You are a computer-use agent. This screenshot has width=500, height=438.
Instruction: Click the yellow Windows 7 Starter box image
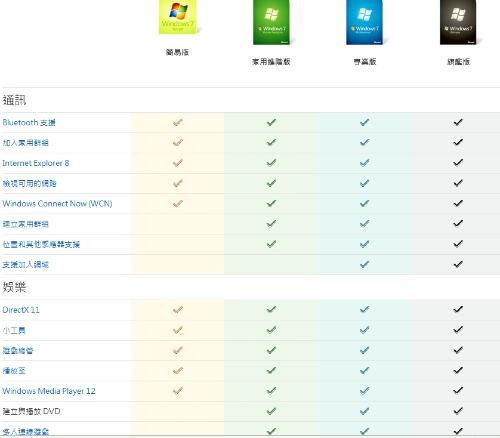177,17
